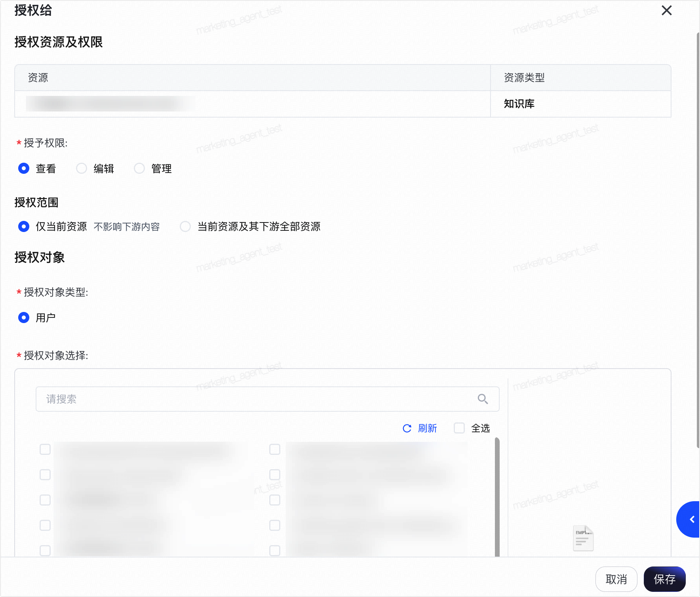
Task: Click the 知识库 resource type cell
Action: [x=581, y=104]
